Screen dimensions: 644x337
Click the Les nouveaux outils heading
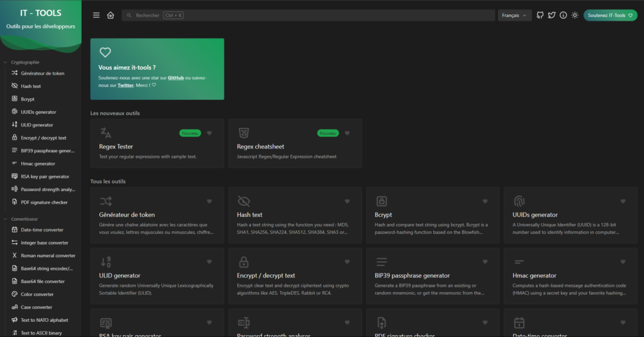[115, 113]
